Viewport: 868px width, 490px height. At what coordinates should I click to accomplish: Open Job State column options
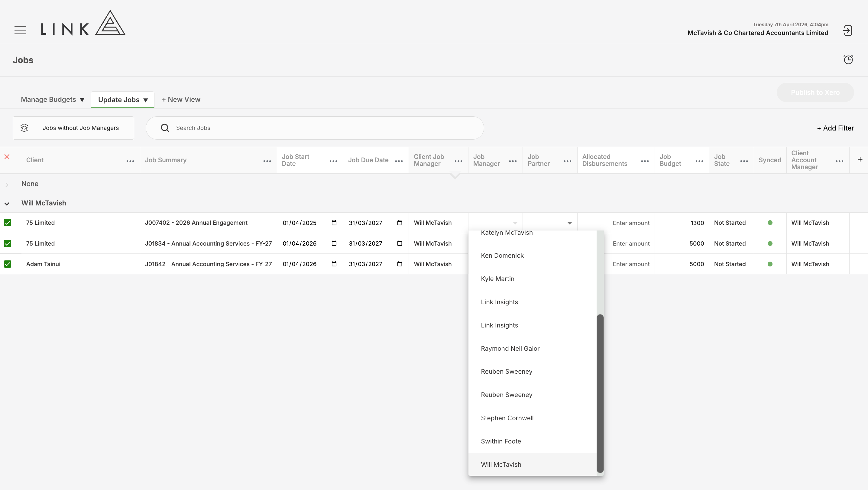pos(744,161)
